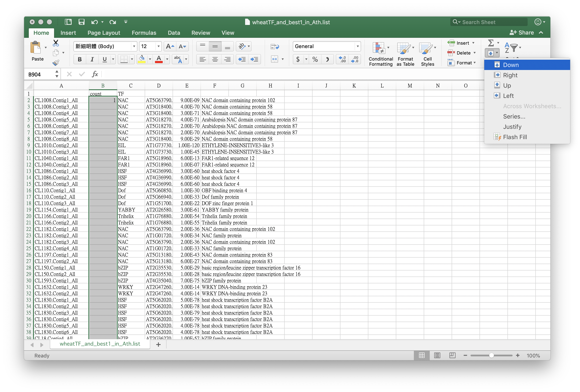Screen dimensions: 580x392
Task: Apply red font color swatch
Action: point(159,59)
